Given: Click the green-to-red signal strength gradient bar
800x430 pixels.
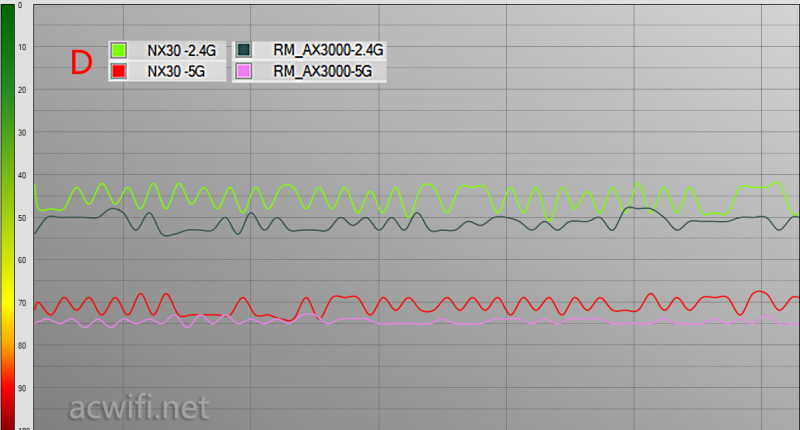Looking at the screenshot, I should 8,217.
